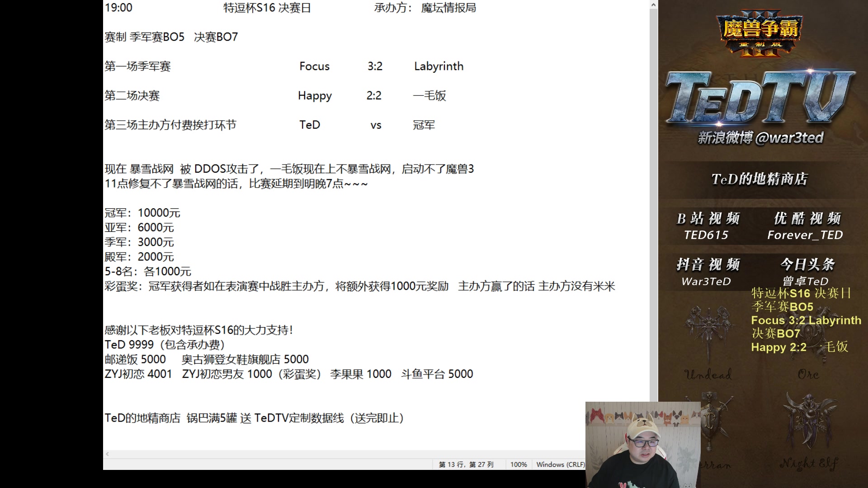Click the vertical scrollbar track

653,226
